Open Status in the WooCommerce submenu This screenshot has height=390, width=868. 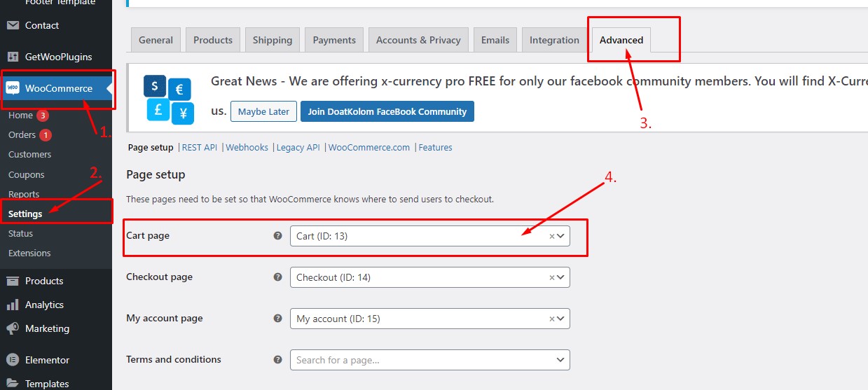(20, 233)
